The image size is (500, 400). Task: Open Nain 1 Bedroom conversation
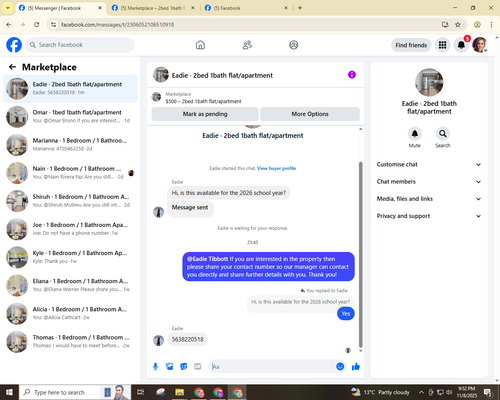click(x=70, y=173)
